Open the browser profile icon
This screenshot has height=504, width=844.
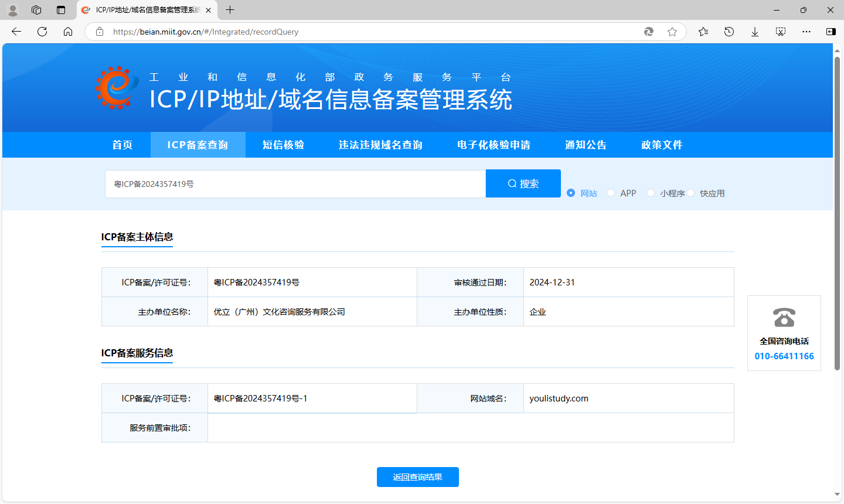[13, 10]
